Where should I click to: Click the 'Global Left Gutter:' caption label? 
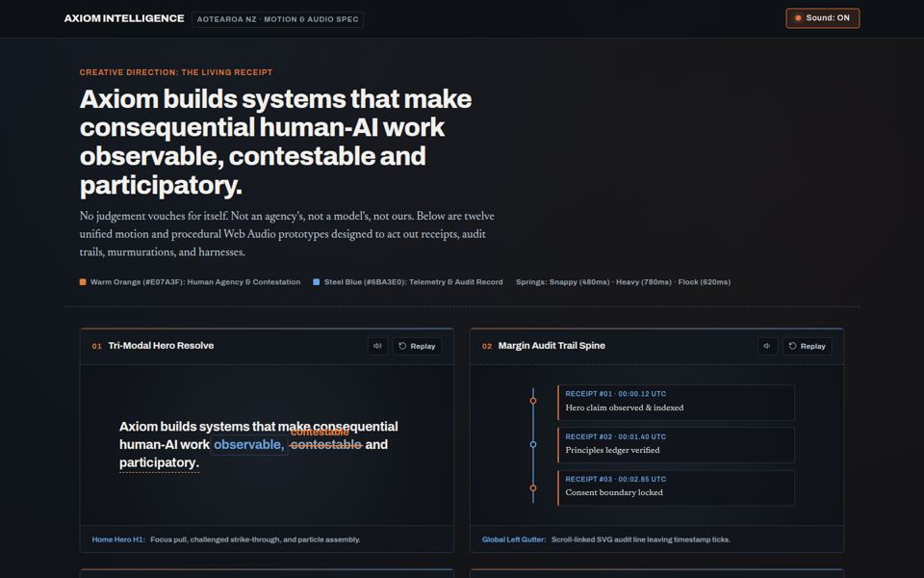[x=514, y=539]
